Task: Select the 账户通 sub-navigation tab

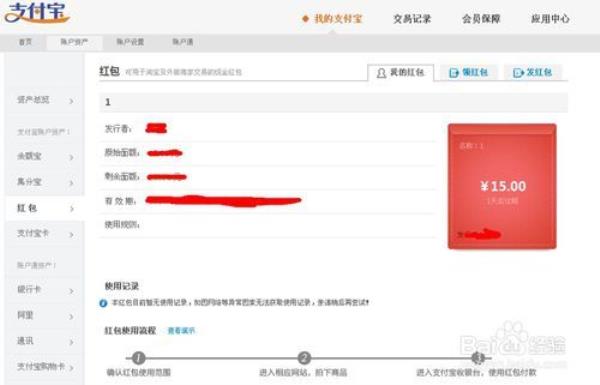Action: click(x=183, y=42)
